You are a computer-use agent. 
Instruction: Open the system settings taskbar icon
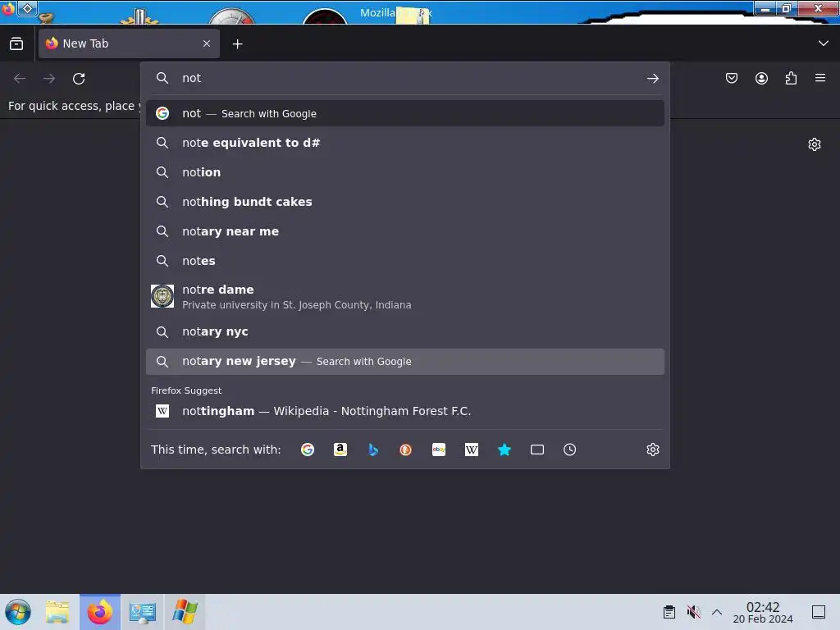(x=143, y=612)
